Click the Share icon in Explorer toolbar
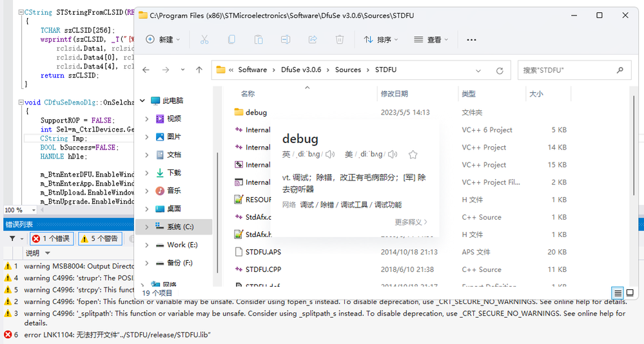 pyautogui.click(x=313, y=39)
